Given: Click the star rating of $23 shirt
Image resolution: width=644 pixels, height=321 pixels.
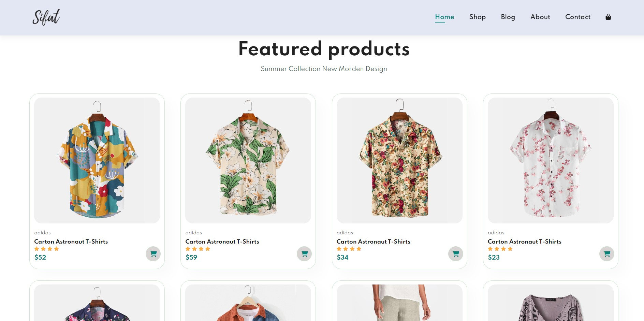Looking at the screenshot, I should click(500, 249).
